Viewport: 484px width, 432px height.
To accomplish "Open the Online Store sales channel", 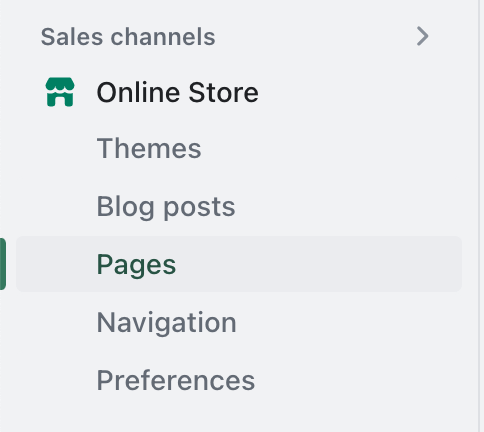I will point(177,92).
